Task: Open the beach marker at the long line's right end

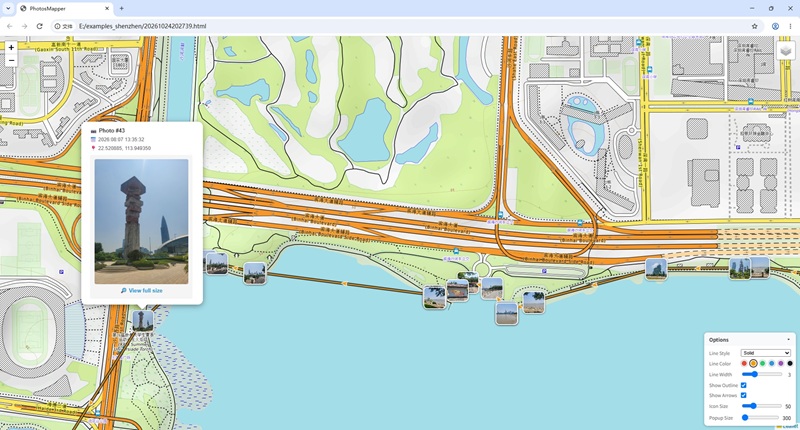Action: pyautogui.click(x=434, y=297)
